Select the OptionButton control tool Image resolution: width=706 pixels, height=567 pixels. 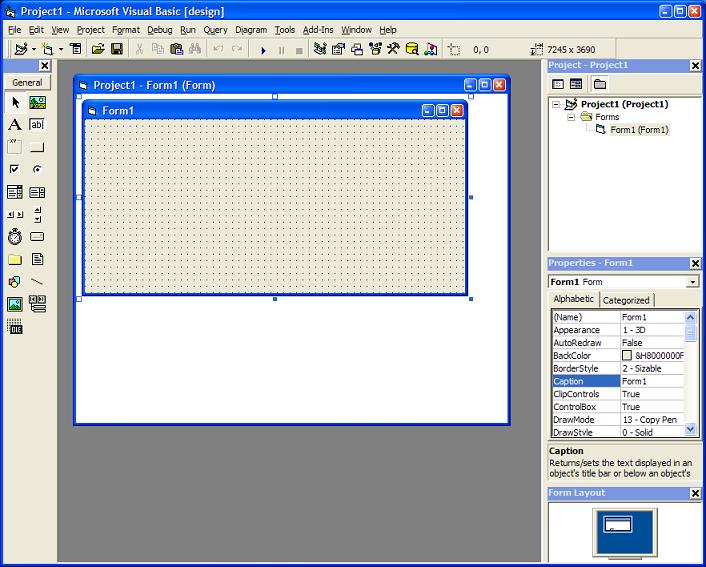click(37, 169)
